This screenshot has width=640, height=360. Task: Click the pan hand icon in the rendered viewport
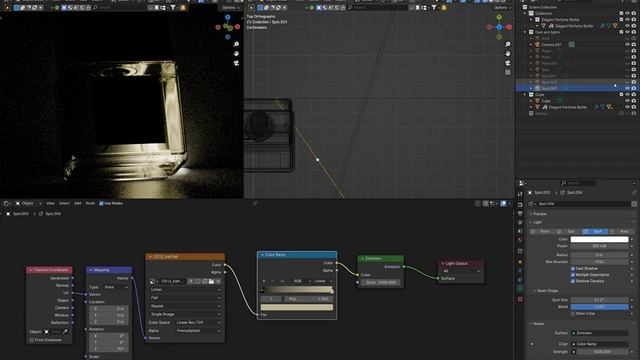click(x=236, y=53)
